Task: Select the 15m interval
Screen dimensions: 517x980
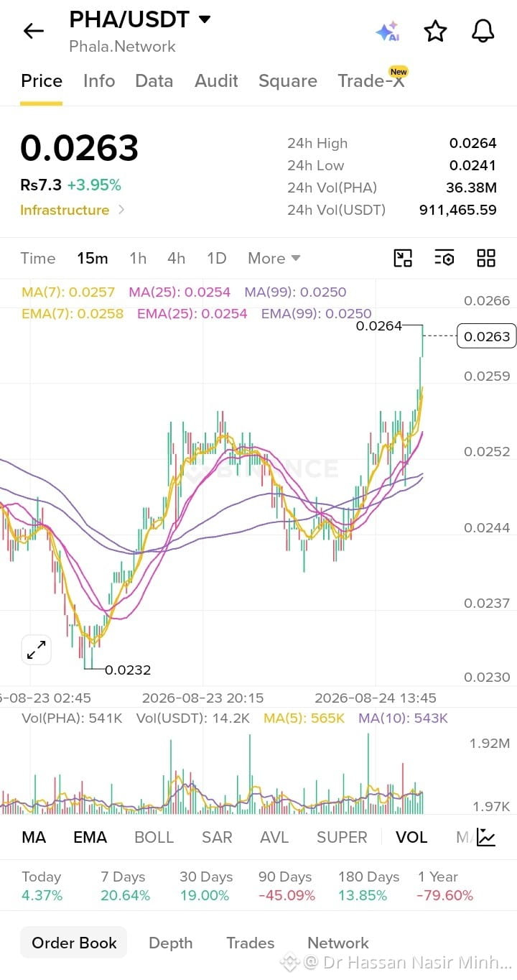Action: pos(93,258)
